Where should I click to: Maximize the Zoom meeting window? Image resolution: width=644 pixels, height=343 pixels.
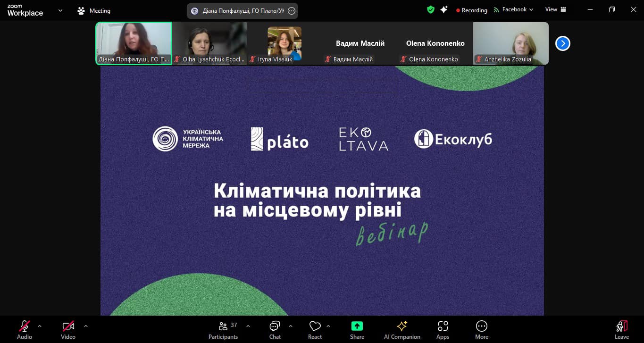(612, 9)
